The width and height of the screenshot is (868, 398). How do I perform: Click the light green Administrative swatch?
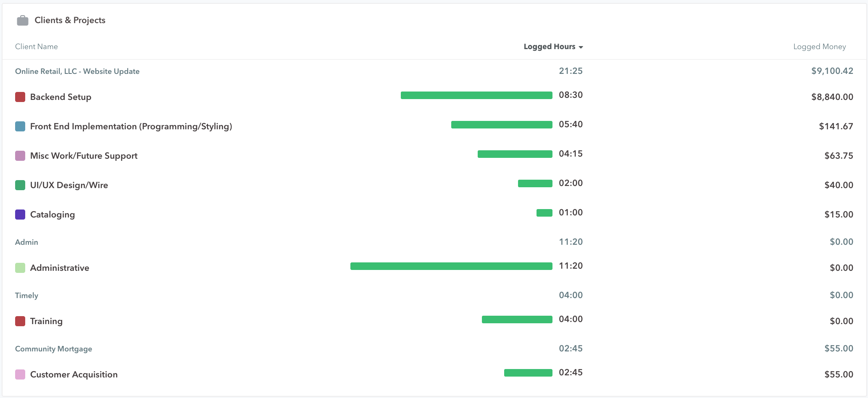tap(20, 268)
